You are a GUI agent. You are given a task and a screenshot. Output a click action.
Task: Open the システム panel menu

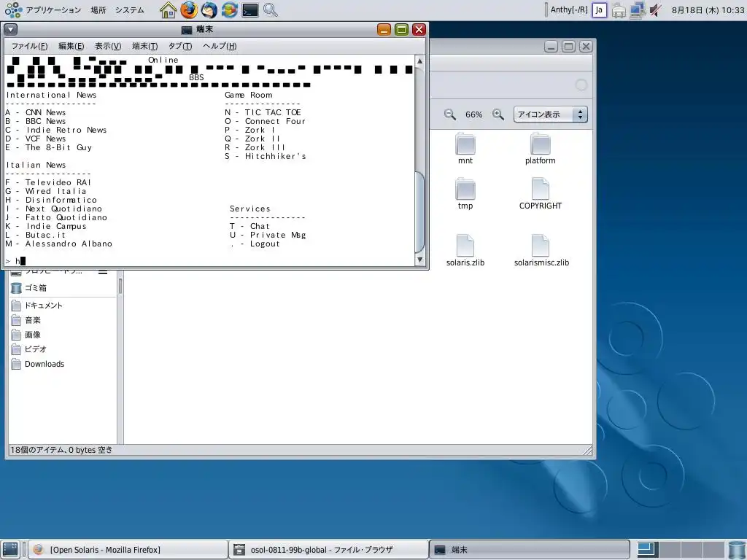[129, 10]
